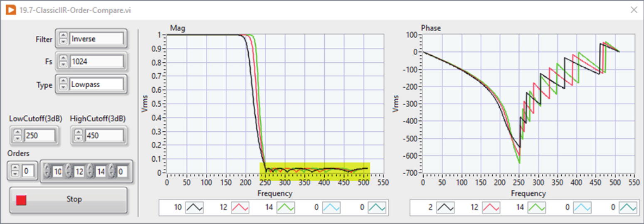Click the Fs field showing 1024
Image resolution: width=644 pixels, height=224 pixels.
96,62
